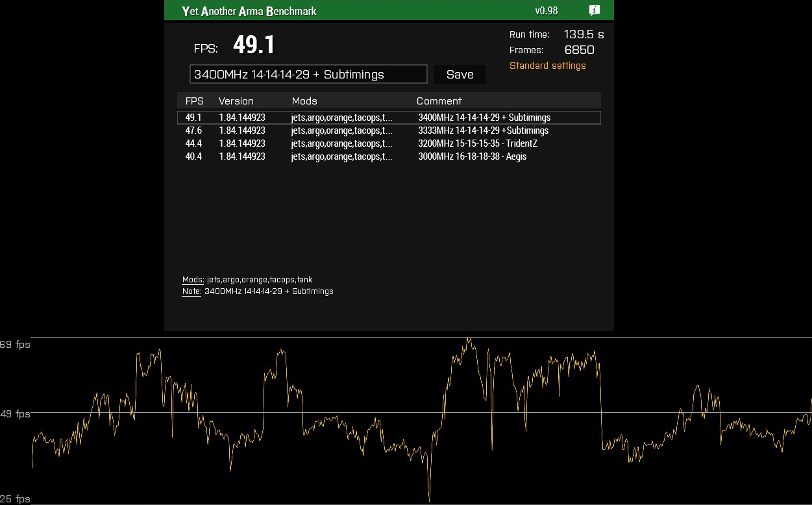
Task: Save the benchmark result
Action: pyautogui.click(x=460, y=75)
